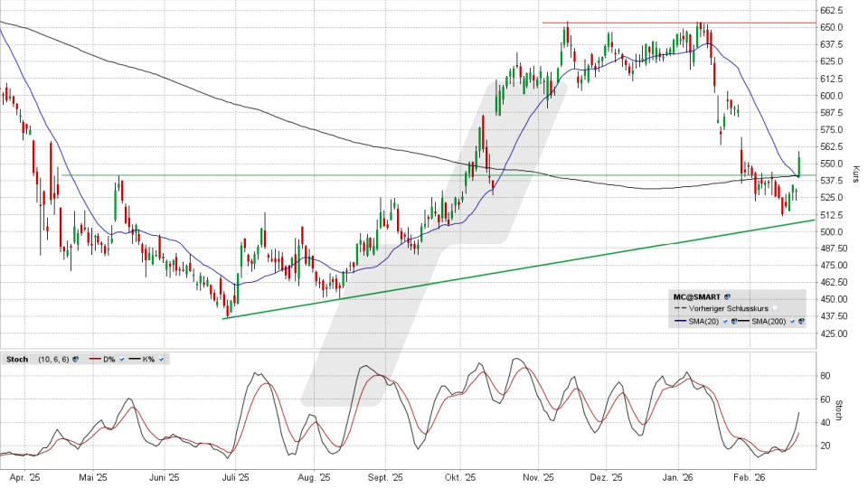868x488 pixels.
Task: Toggle the Vorheriger Schlusskurs checkbox
Action: click(775, 308)
